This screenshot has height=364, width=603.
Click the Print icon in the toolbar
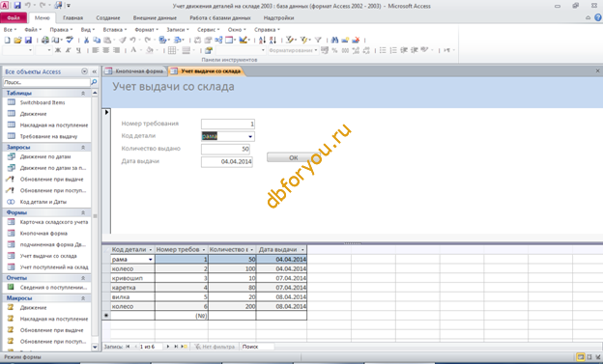coord(45,40)
